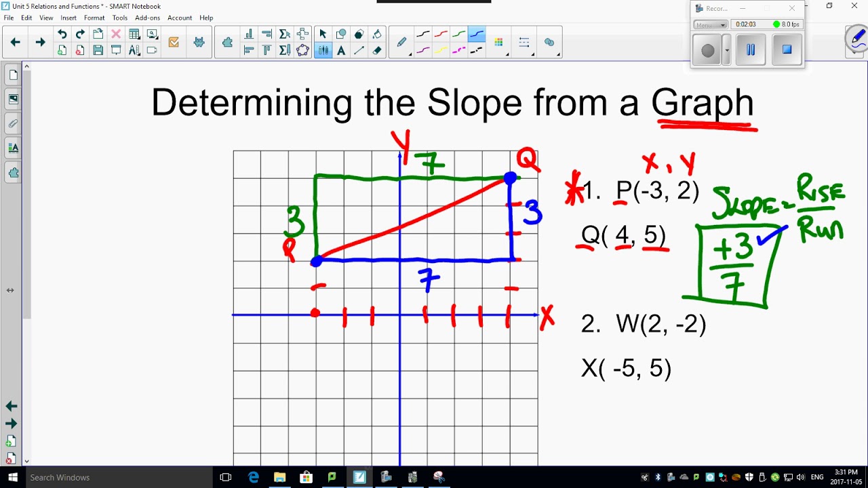Select the Line tool
Viewport: 868px width, 488px height.
coord(359,50)
